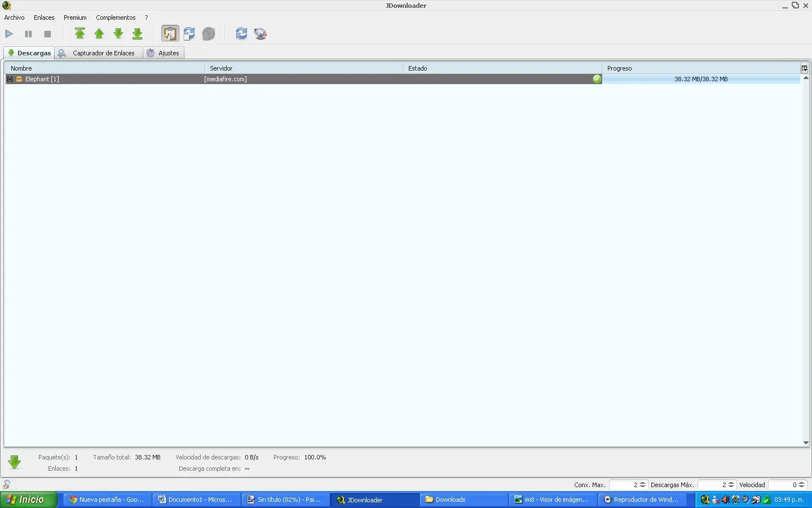Open the Premium menu
This screenshot has height=508, width=812.
[75, 17]
